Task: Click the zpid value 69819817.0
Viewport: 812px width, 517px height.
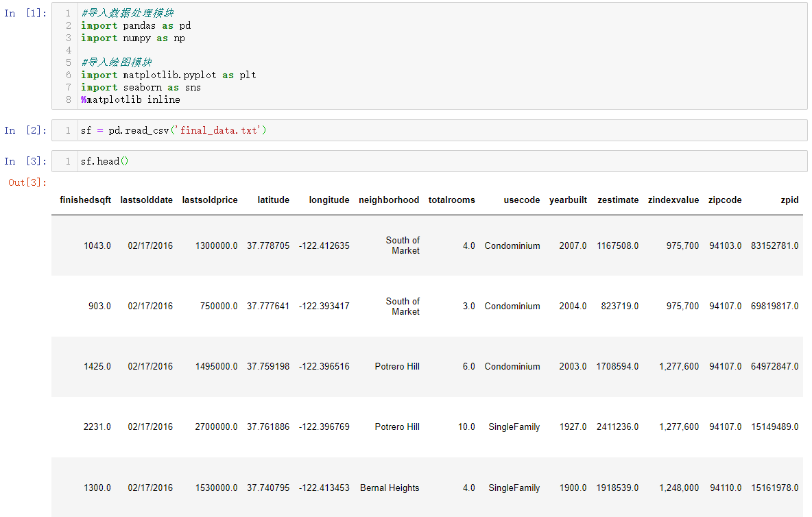Action: point(775,306)
